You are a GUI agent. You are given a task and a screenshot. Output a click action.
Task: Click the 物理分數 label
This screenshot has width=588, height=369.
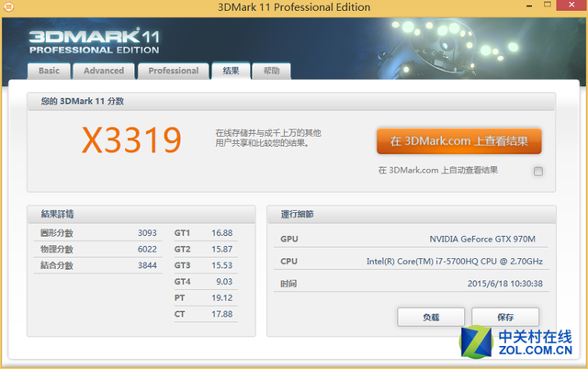point(57,249)
